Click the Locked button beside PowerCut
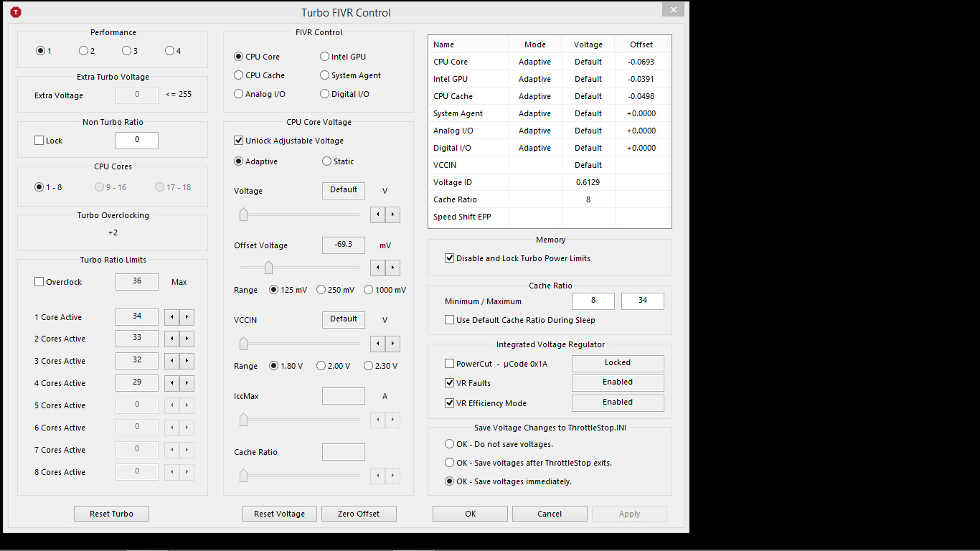Screen dimensions: 980x551 click(x=618, y=363)
